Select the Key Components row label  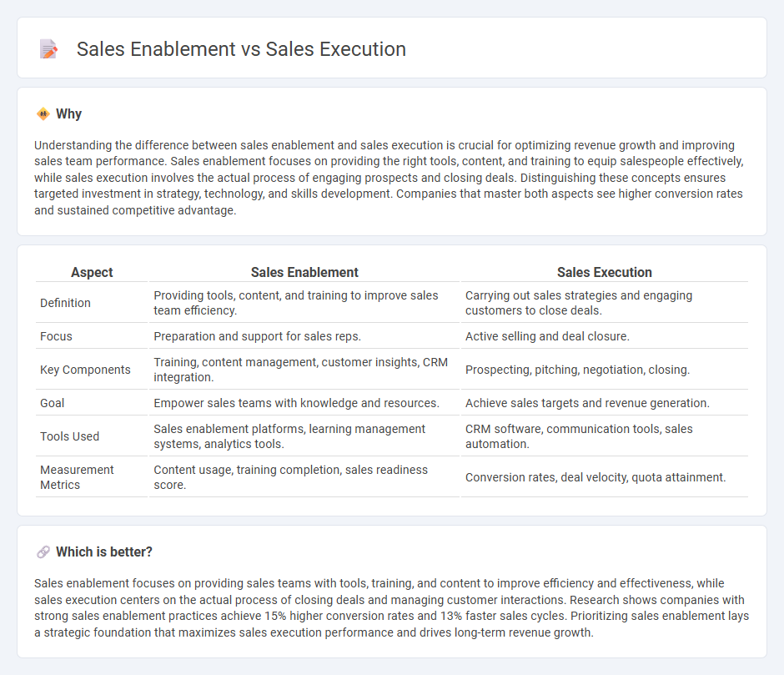(x=86, y=370)
